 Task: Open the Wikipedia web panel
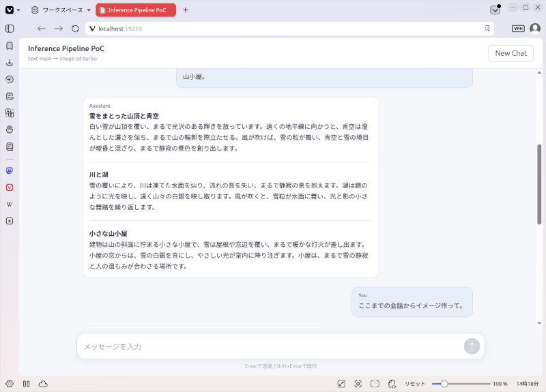pyautogui.click(x=10, y=204)
